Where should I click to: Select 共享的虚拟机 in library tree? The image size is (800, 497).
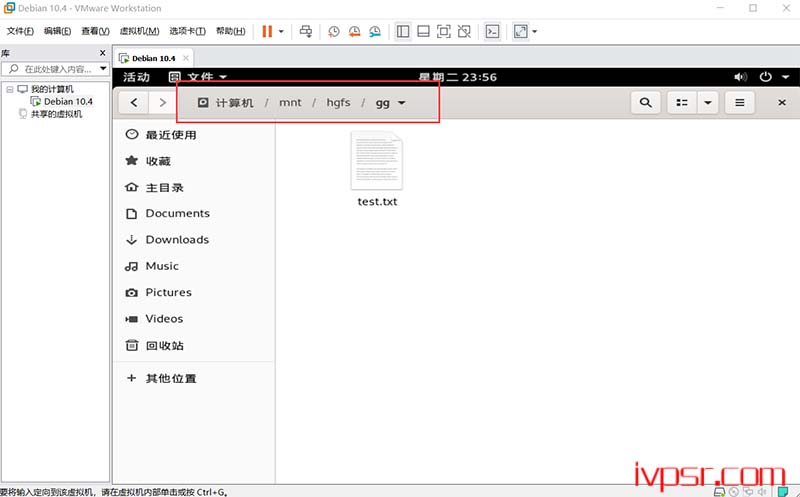click(56, 114)
